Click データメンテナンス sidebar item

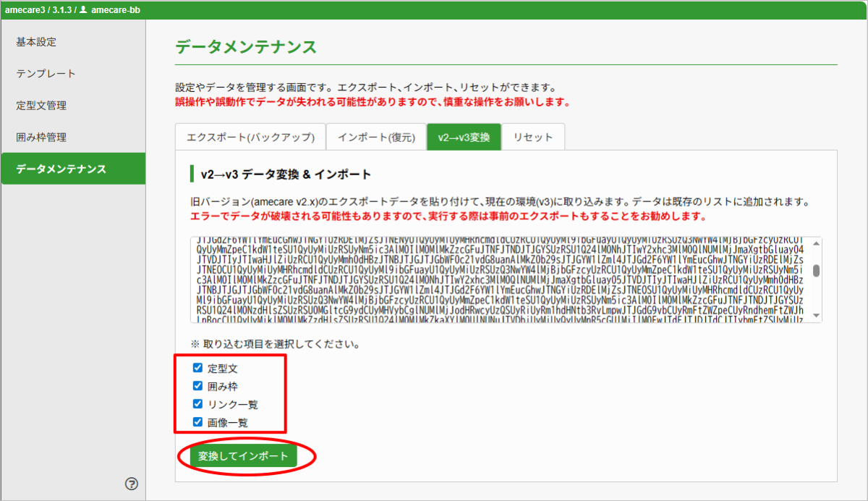(61, 169)
